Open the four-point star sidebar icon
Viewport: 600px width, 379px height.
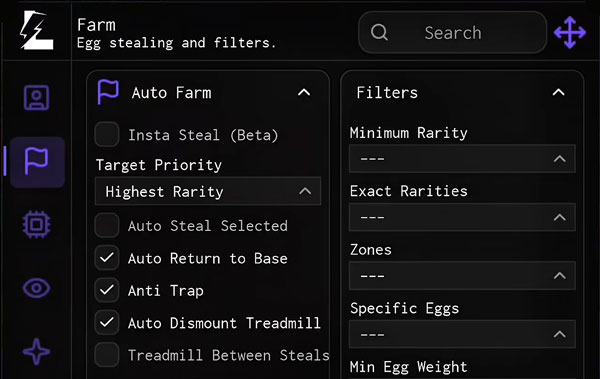36,351
